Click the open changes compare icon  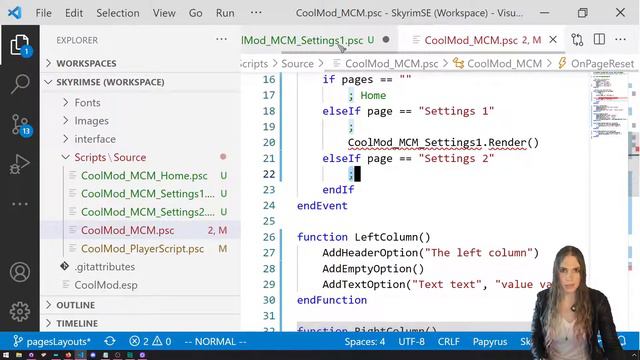pyautogui.click(x=577, y=40)
